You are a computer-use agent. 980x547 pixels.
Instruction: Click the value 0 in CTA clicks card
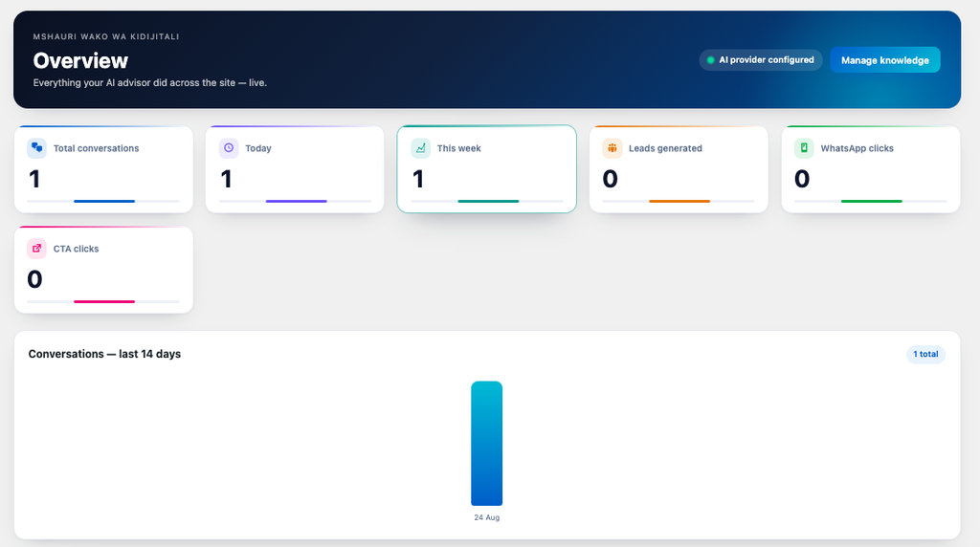click(35, 280)
